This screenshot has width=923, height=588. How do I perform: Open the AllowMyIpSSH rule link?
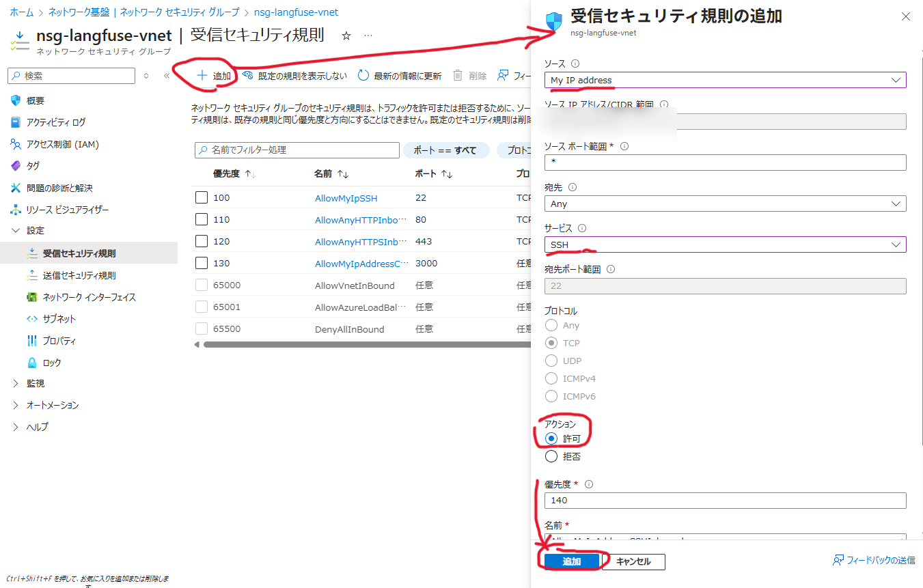pos(346,198)
